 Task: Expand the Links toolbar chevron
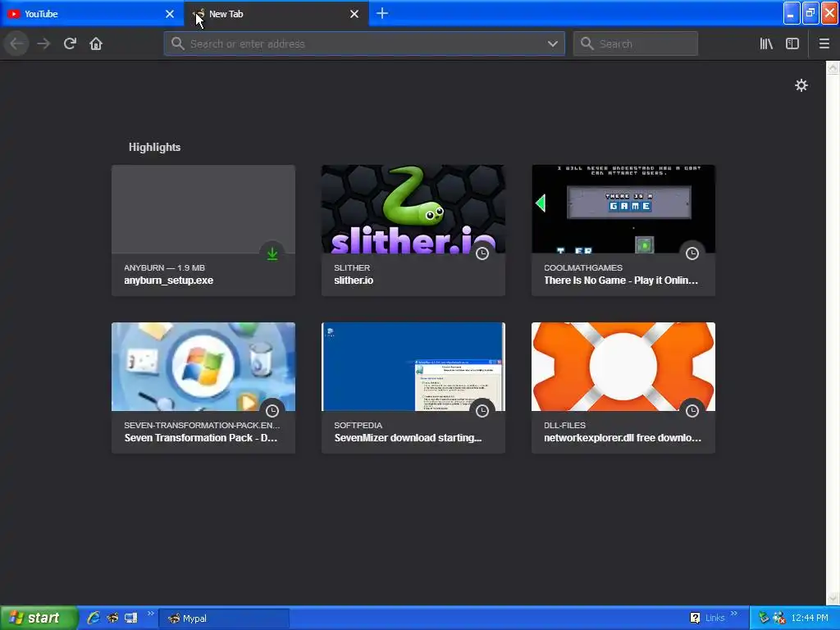pyautogui.click(x=734, y=614)
